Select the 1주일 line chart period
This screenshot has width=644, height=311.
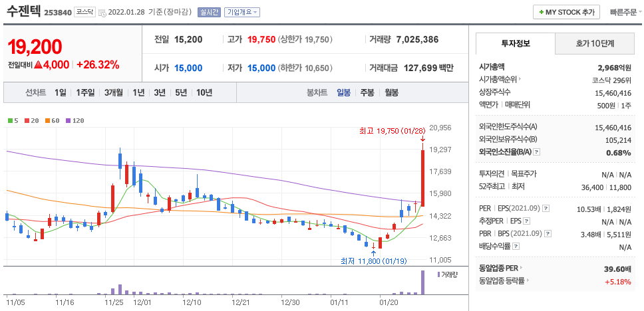pyautogui.click(x=85, y=93)
